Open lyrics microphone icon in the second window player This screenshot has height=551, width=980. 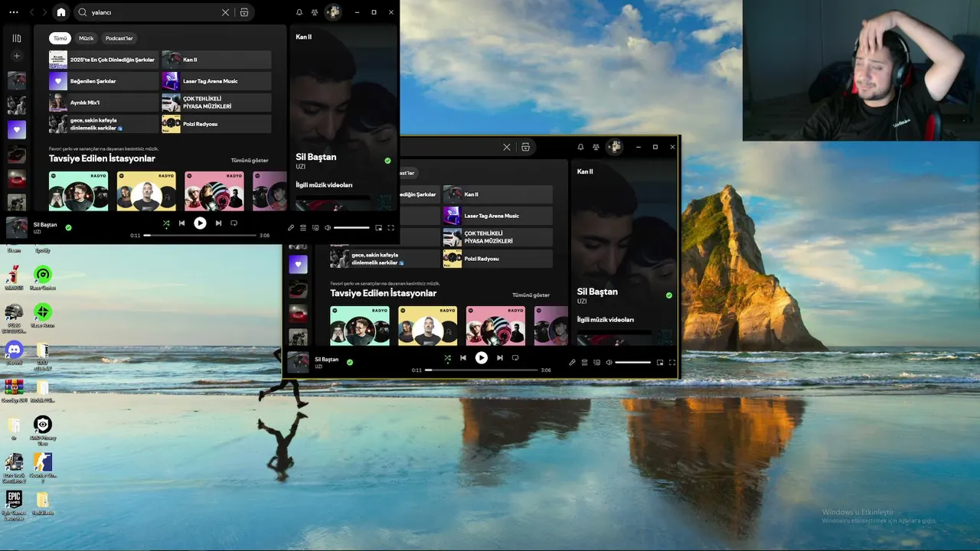[572, 362]
